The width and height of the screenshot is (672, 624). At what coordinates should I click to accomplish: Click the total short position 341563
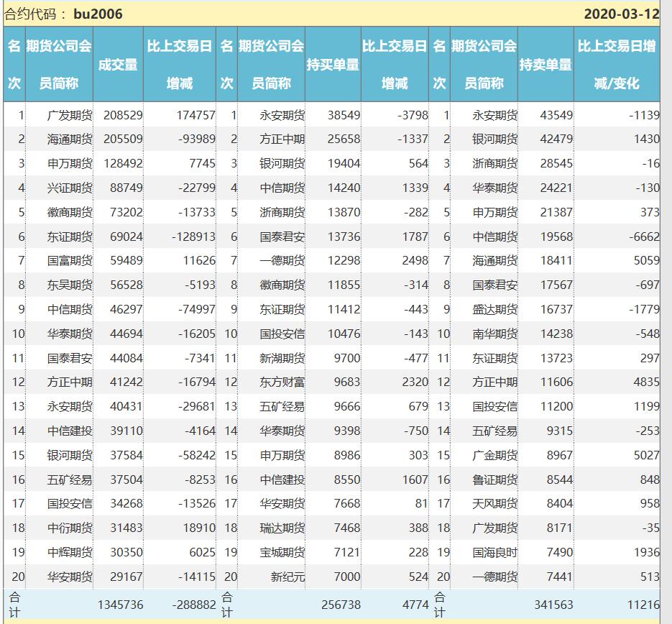(x=553, y=605)
